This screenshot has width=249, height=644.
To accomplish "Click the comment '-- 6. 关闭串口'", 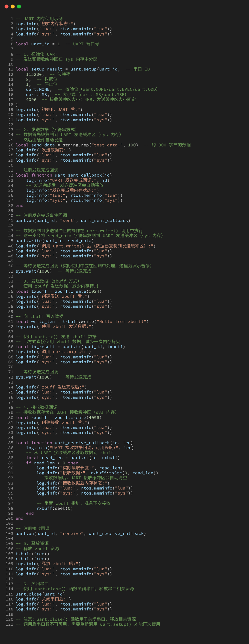I will (32, 584).
